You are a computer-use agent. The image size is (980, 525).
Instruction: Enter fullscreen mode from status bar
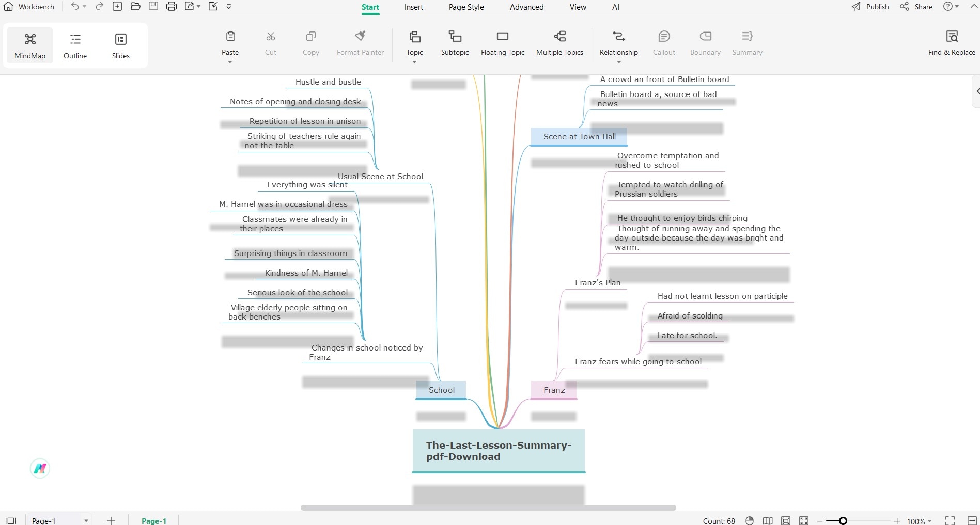click(x=950, y=520)
